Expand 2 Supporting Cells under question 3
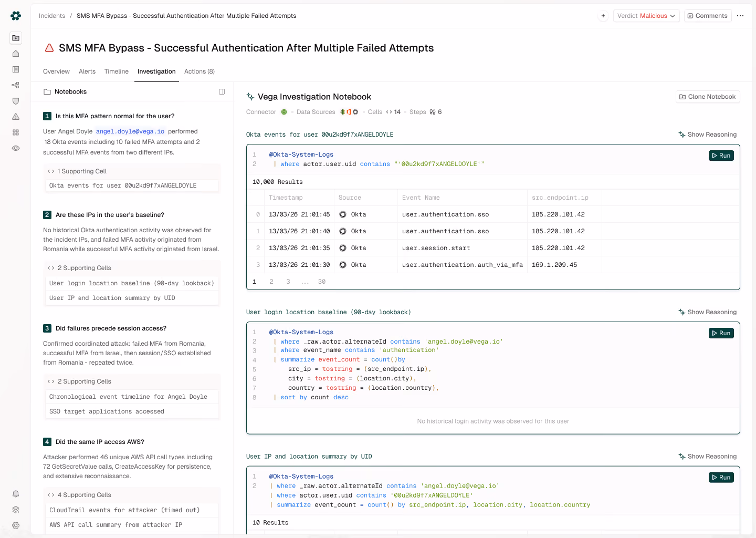The height and width of the screenshot is (538, 756). coord(132,381)
